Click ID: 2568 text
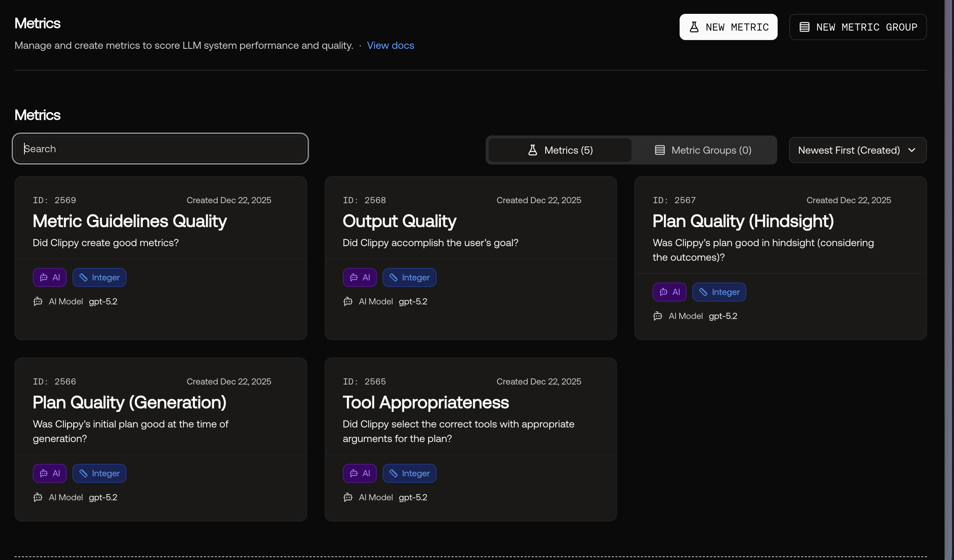Viewport: 954px width, 560px height. tap(364, 200)
